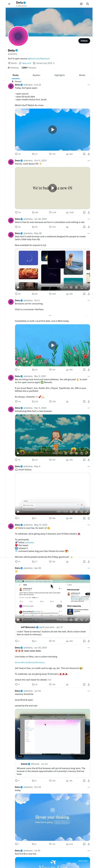
Task: Open the github.com/deta/surf link
Action: click(x=39, y=58)
